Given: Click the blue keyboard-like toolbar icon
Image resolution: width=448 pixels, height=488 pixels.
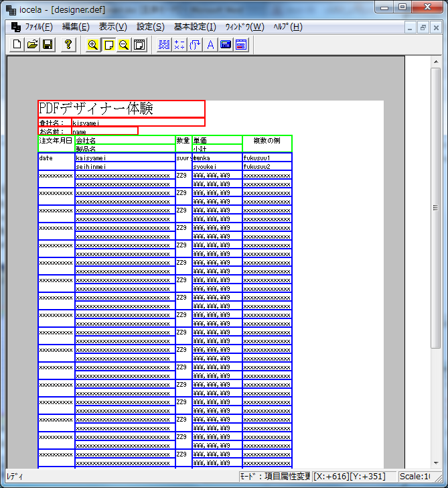Looking at the screenshot, I should pyautogui.click(x=226, y=45).
